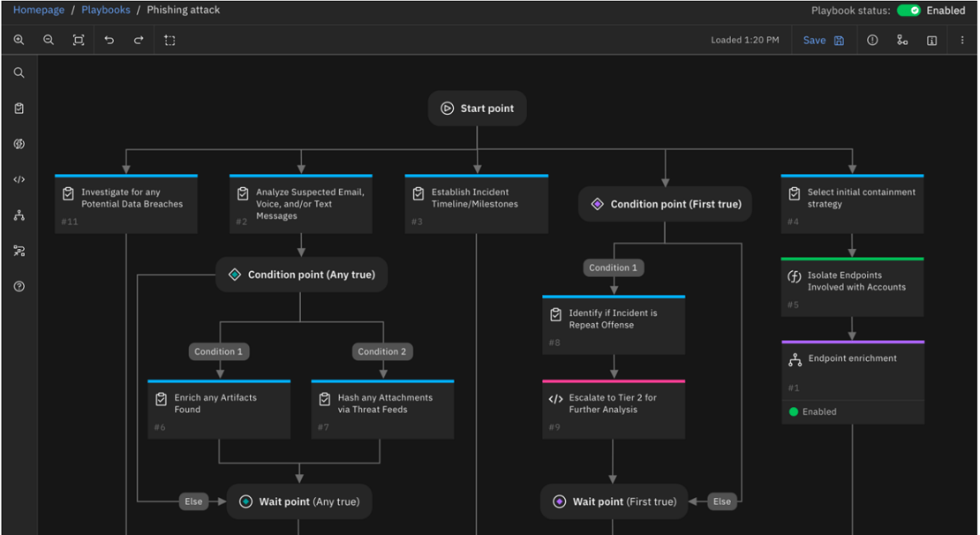Navigate to Playbooks via the breadcrumb
The width and height of the screenshot is (980, 535).
pos(106,10)
